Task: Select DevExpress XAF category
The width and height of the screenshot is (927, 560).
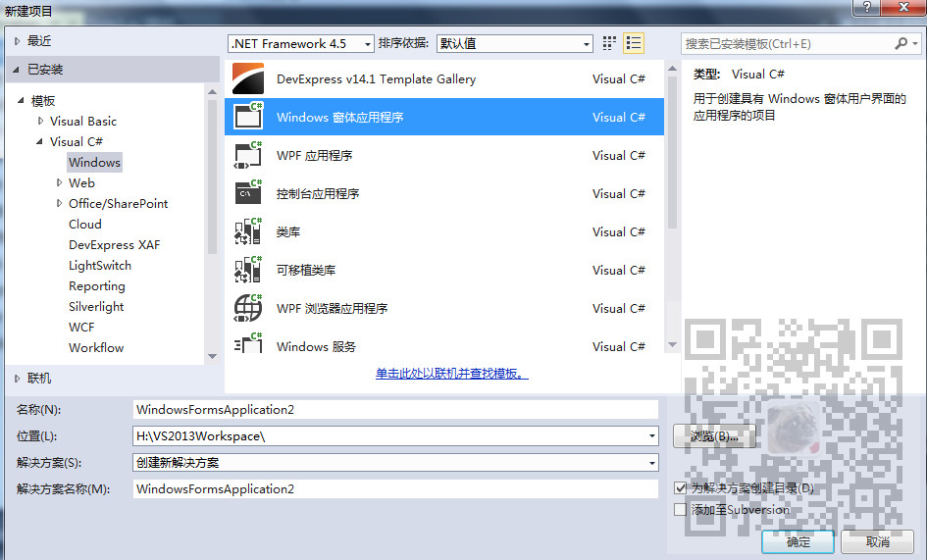Action: 114,245
